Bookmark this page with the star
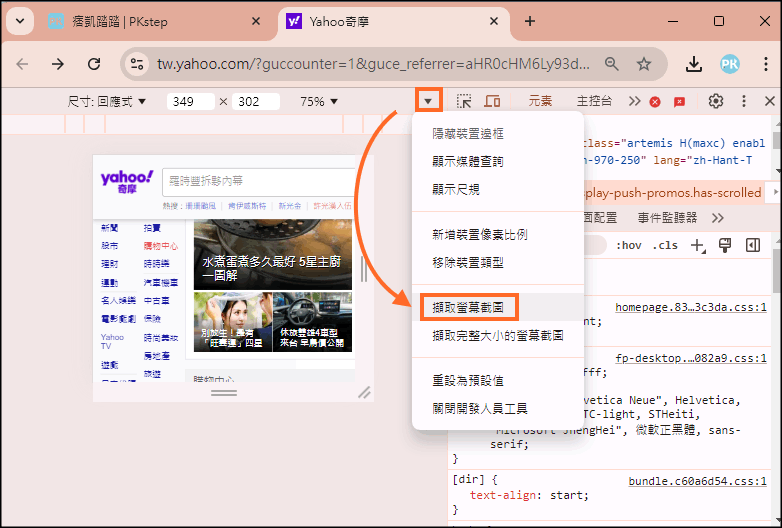The height and width of the screenshot is (528, 782). click(x=644, y=64)
